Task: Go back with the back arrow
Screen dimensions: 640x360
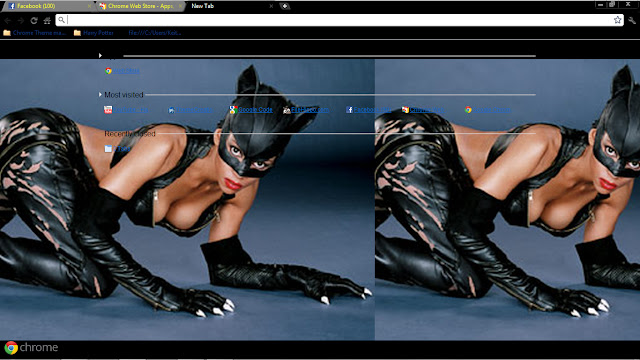Action: point(7,20)
